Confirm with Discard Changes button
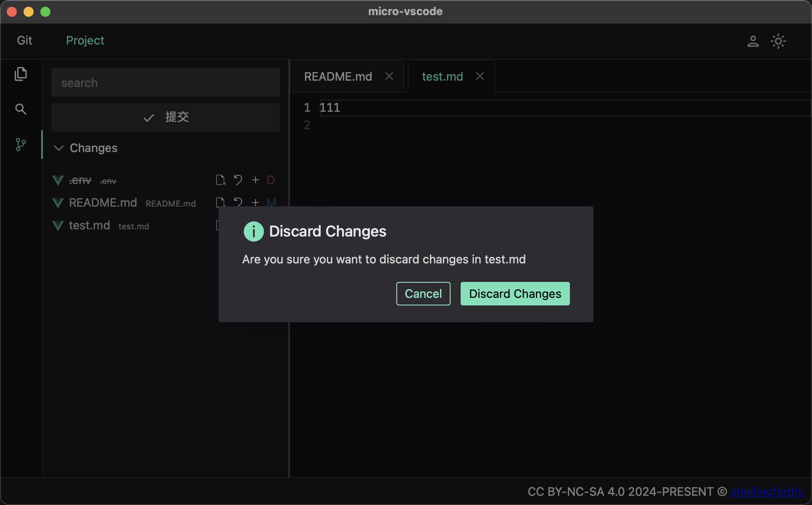The width and height of the screenshot is (812, 505). tap(515, 294)
